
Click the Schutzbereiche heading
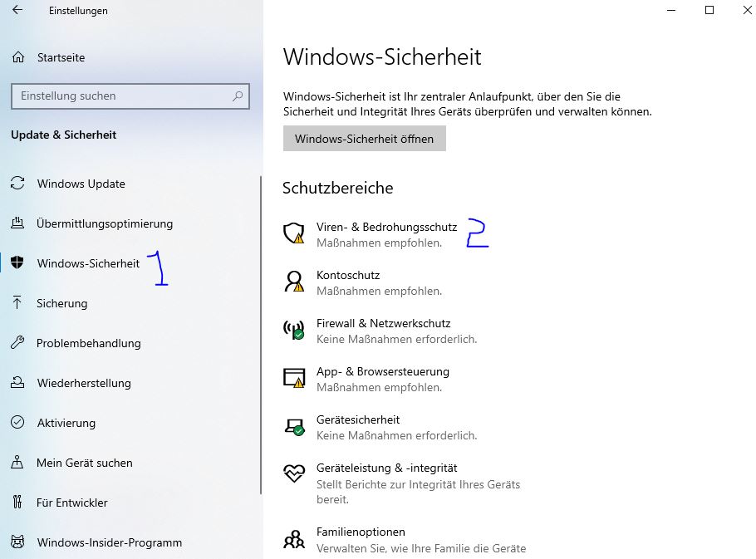[338, 188]
